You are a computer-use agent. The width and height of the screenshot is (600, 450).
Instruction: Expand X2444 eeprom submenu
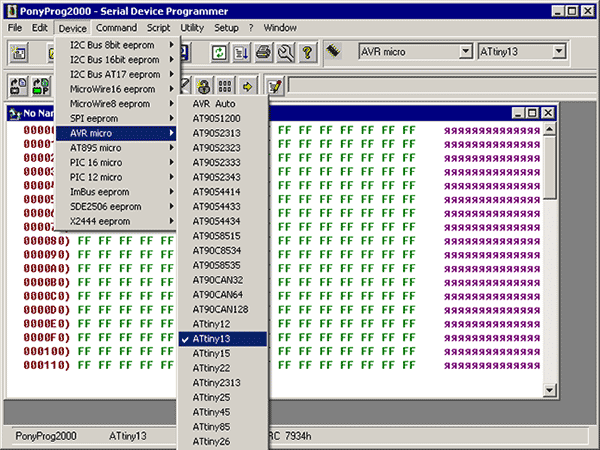116,221
